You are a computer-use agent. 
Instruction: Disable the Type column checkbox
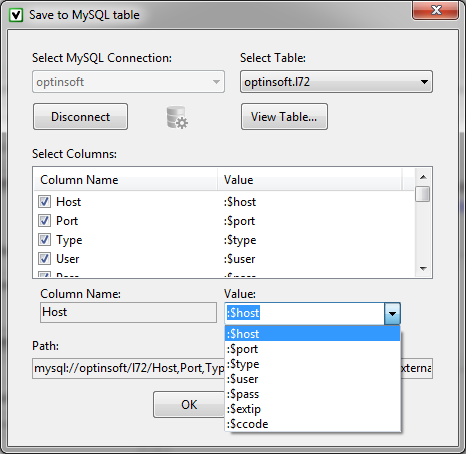tap(44, 240)
